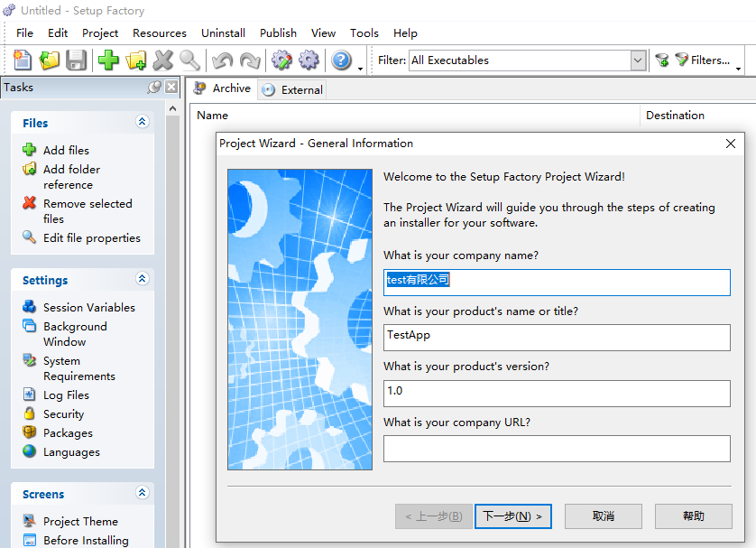
Task: Open toolbar options arrow beside Filters
Action: tap(738, 69)
